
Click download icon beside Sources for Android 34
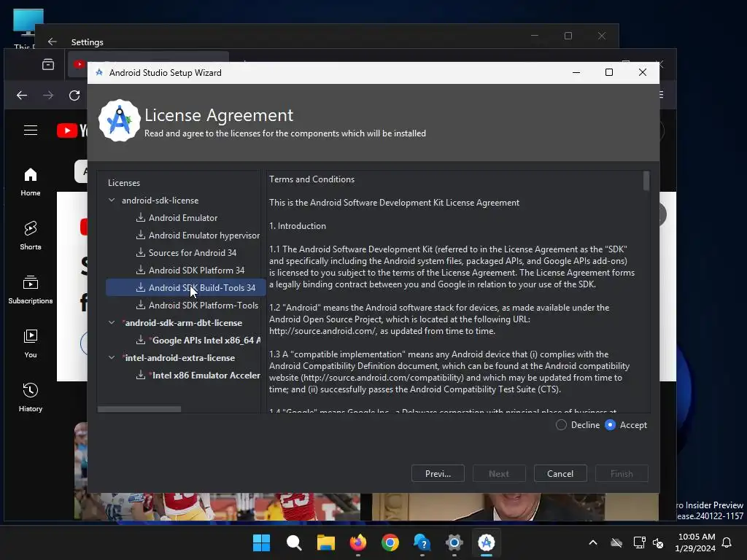point(141,252)
